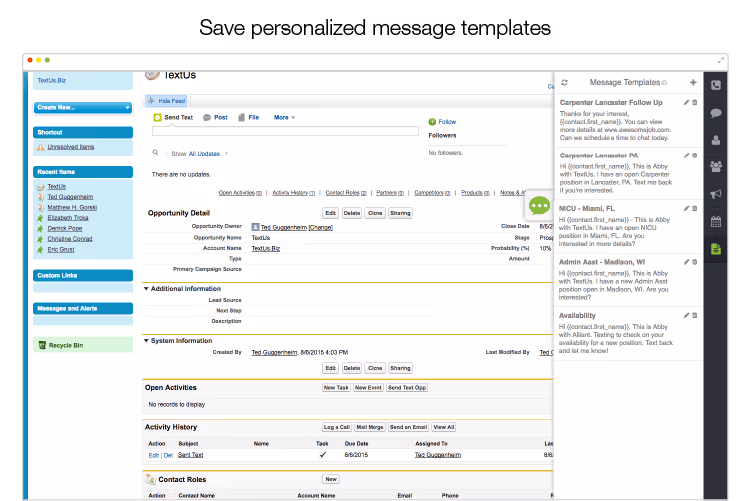Click the green floating chat bubble button
Screen dimensions: 751x501
539,206
